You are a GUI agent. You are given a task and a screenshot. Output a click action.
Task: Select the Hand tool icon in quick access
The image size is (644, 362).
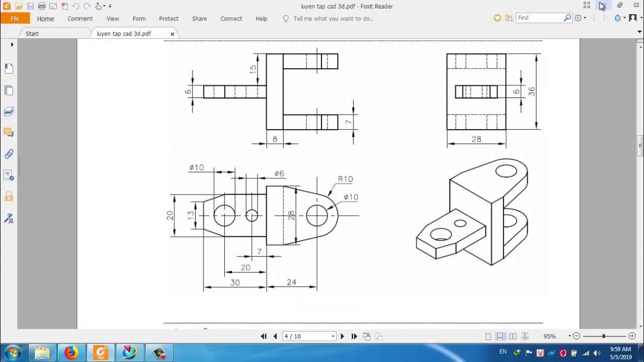point(99,6)
